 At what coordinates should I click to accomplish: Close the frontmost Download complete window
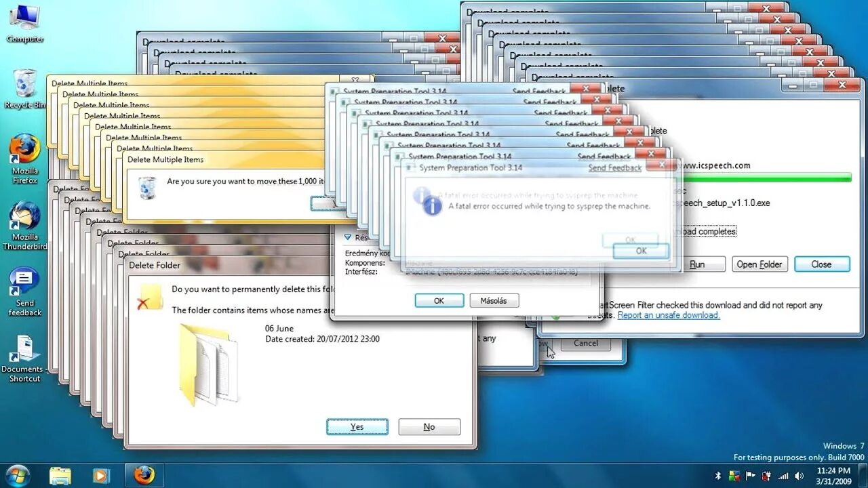pyautogui.click(x=842, y=85)
